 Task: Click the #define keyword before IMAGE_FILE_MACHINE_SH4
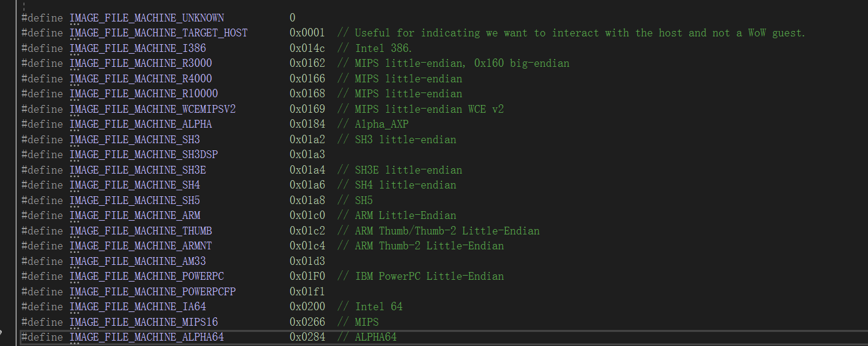tap(42, 185)
